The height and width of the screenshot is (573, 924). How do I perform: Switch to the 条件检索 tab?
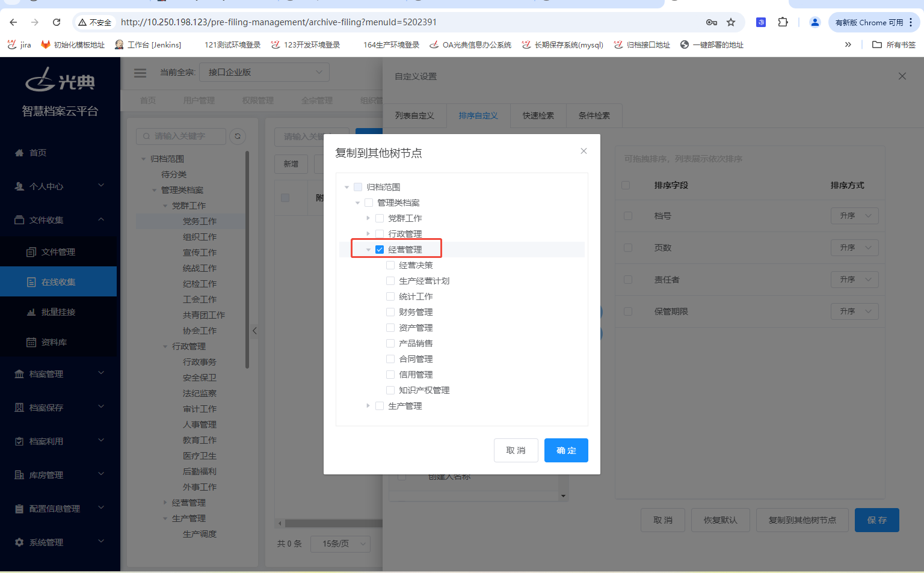coord(594,115)
